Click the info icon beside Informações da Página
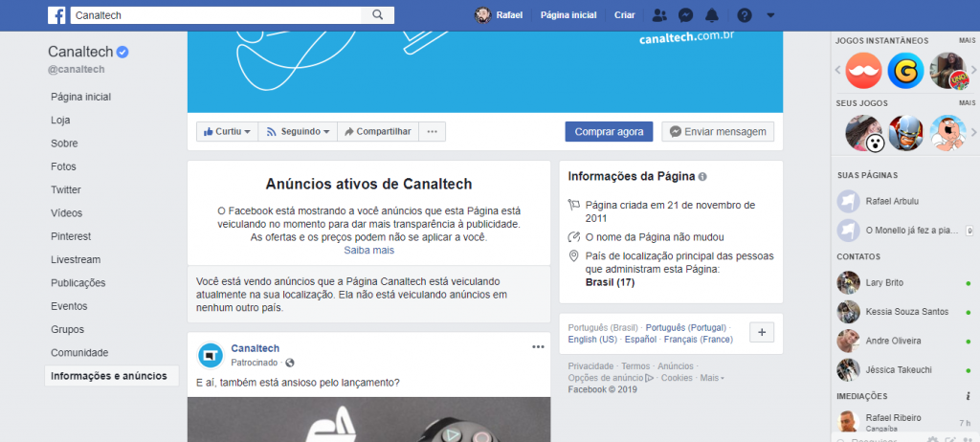 tap(702, 177)
